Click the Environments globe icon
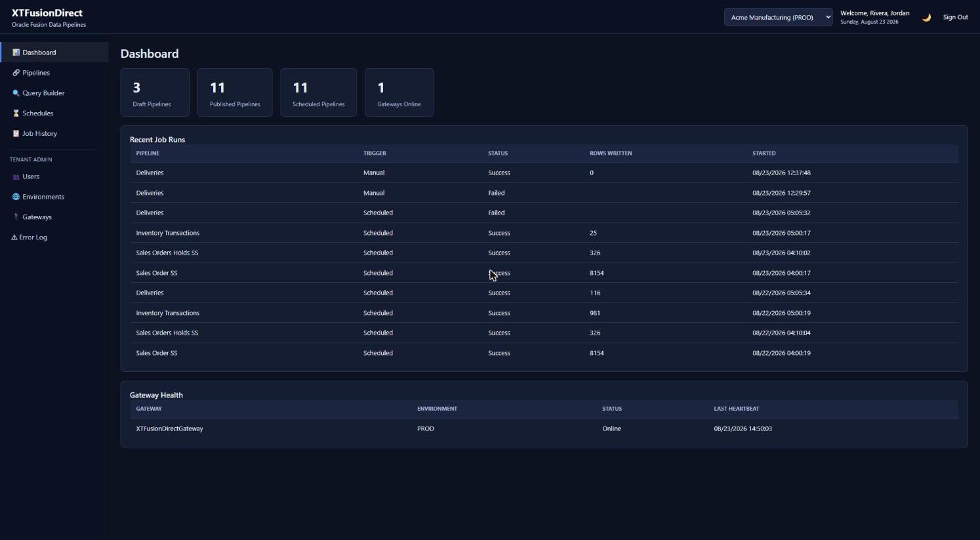 pyautogui.click(x=16, y=197)
